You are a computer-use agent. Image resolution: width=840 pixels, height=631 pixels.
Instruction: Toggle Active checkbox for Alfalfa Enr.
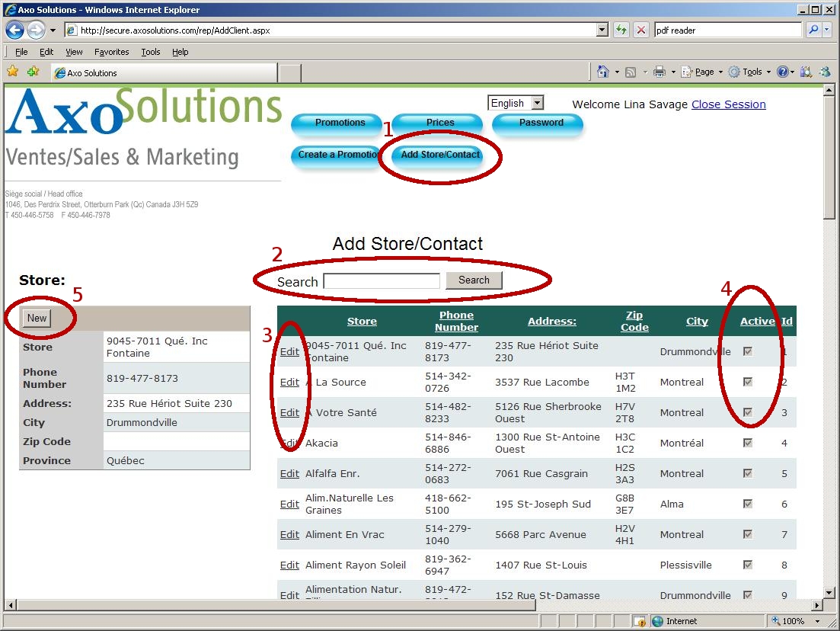(748, 473)
